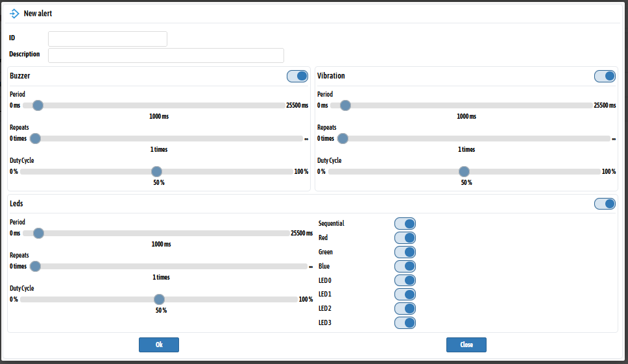Click the Ok button

pos(159,345)
